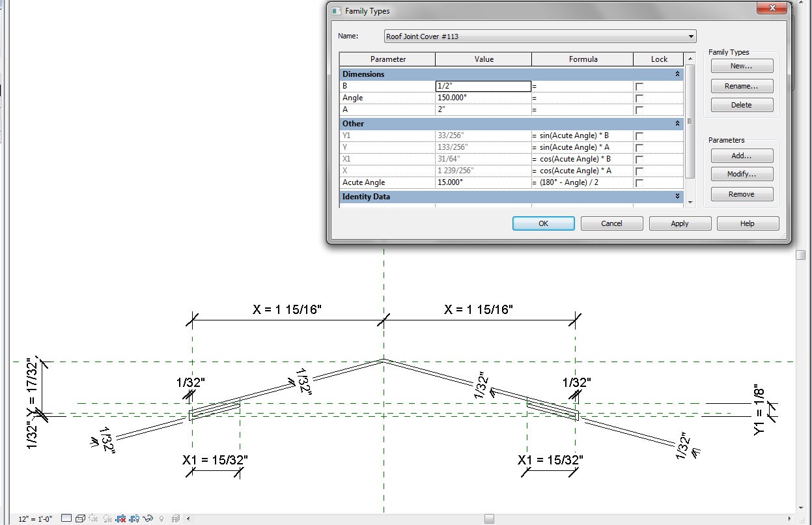Create a new family type with New

tap(742, 65)
